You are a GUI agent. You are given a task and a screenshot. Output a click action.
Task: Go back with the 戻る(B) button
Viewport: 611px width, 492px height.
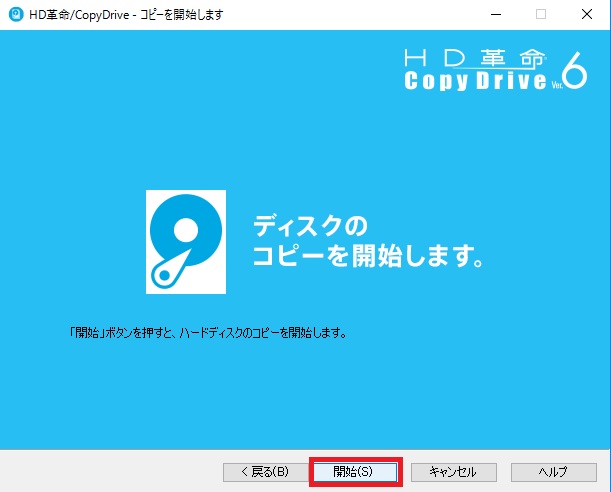point(265,472)
